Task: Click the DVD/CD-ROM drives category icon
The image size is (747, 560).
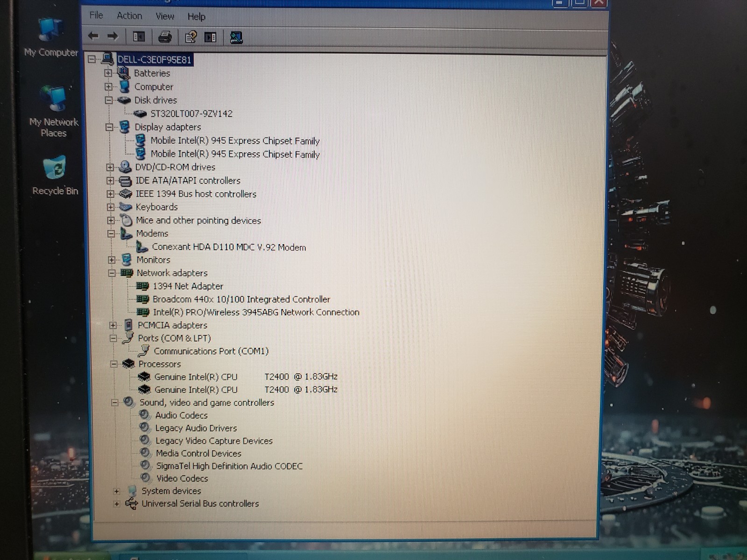Action: click(x=125, y=167)
